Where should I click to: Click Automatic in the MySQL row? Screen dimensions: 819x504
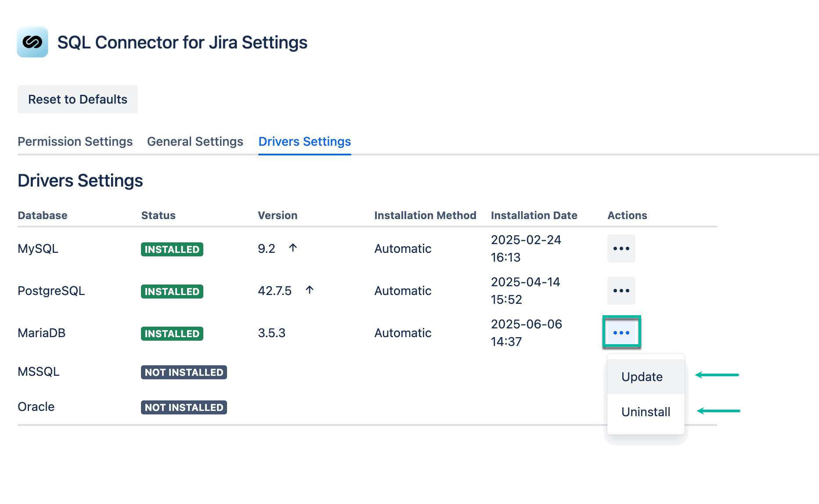[403, 248]
